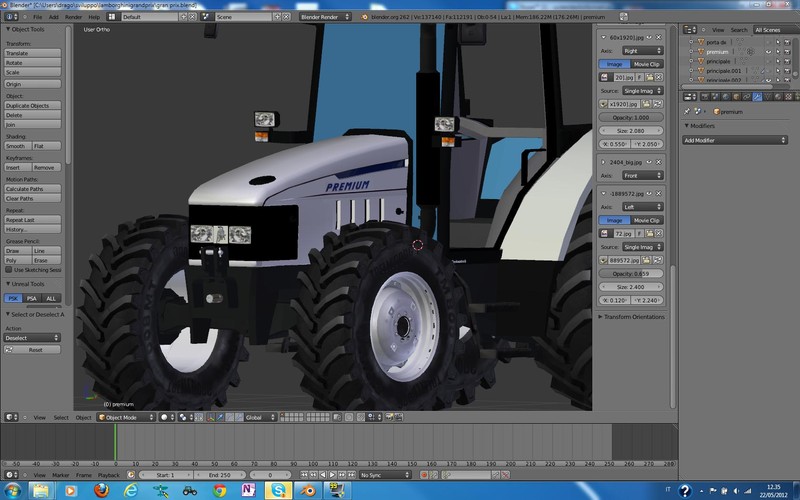Click the auto keyframe record button
Viewport: 800px width, 500px height.
point(423,474)
